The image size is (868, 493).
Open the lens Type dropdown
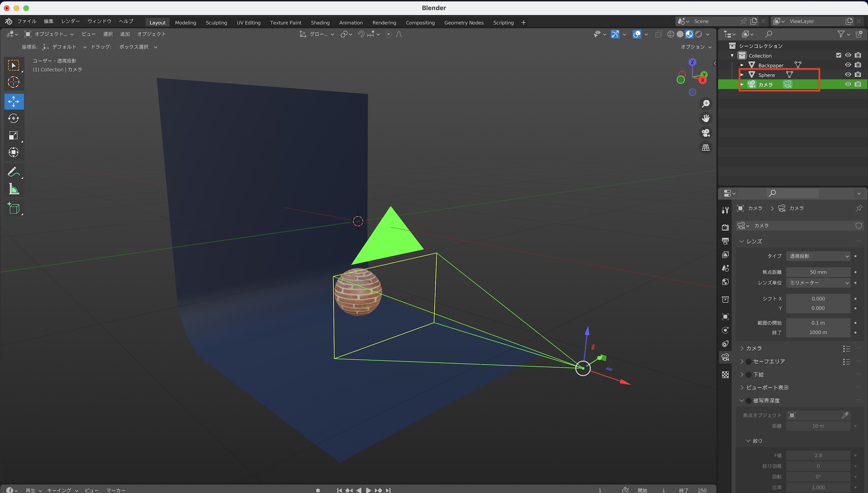pyautogui.click(x=818, y=256)
